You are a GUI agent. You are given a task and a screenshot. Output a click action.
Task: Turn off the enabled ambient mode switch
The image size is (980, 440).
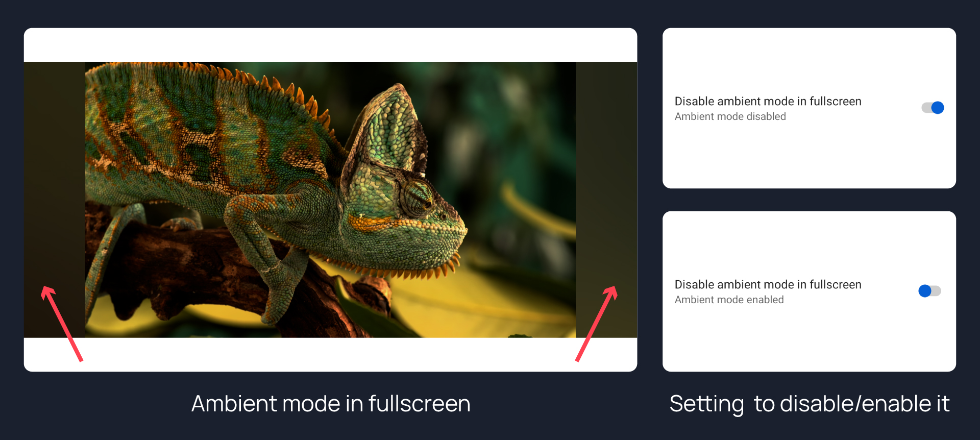pos(933,108)
